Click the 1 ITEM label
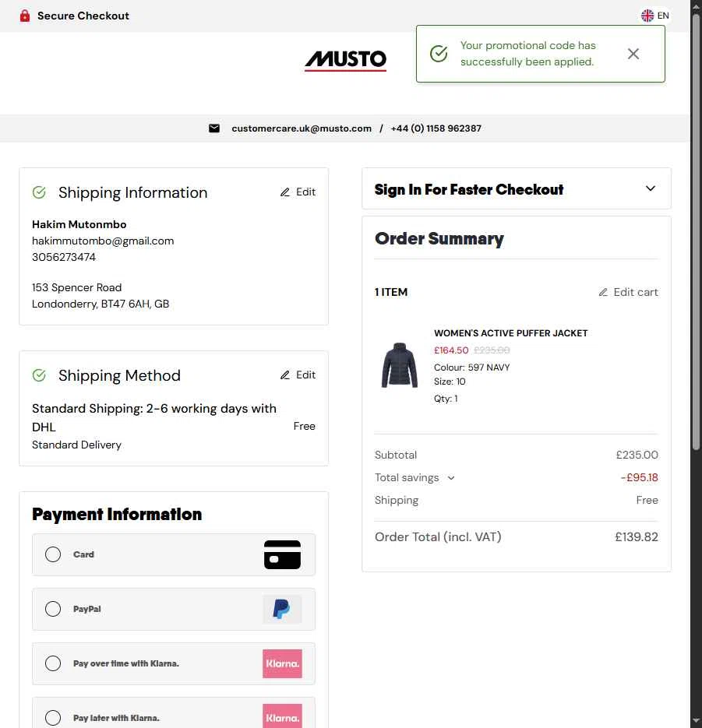Screen dimensions: 702x728 click(x=390, y=293)
